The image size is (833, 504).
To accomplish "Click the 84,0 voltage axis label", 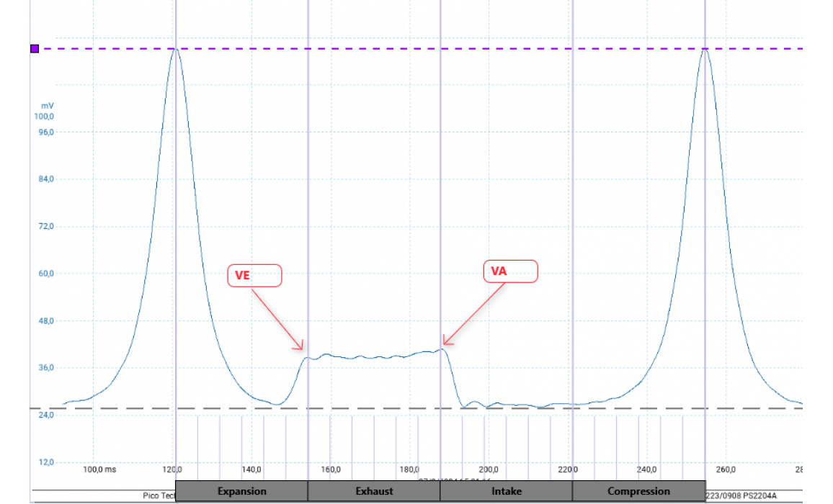I will pyautogui.click(x=45, y=179).
